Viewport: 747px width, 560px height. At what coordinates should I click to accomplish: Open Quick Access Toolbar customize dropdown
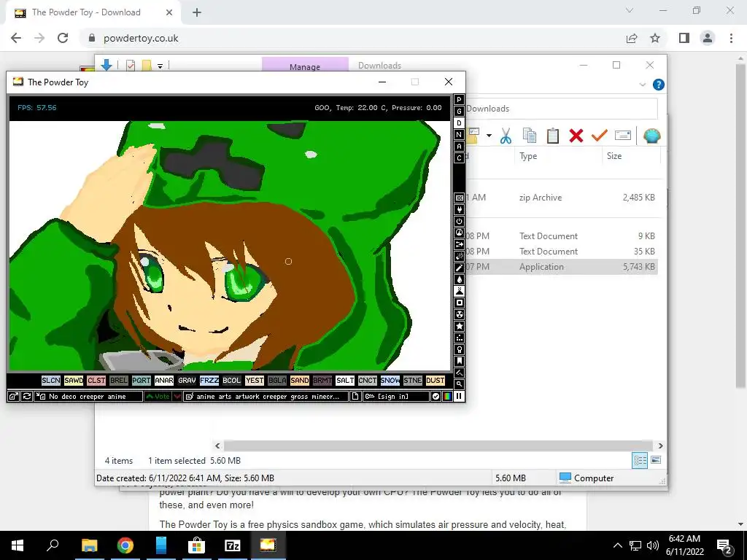pyautogui.click(x=160, y=66)
